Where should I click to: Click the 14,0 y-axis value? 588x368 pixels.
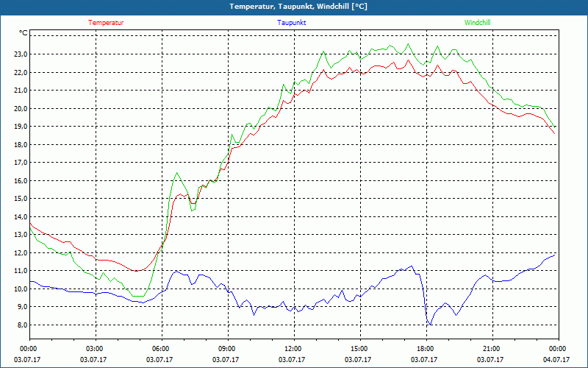click(21, 216)
